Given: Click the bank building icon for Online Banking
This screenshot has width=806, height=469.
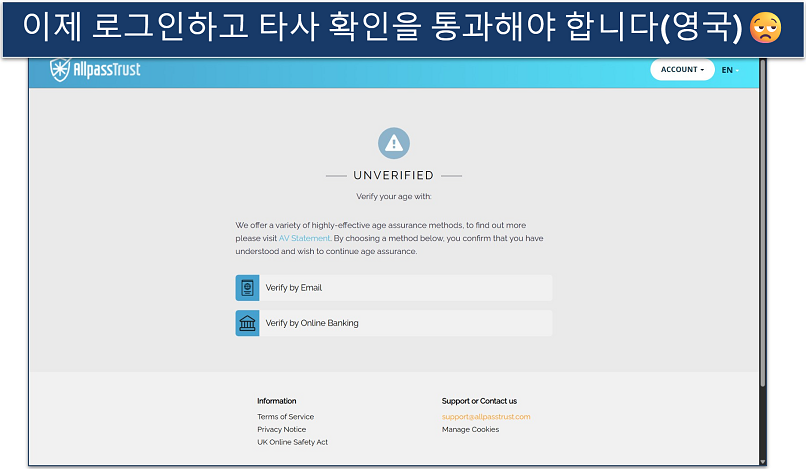Looking at the screenshot, I should click(247, 323).
